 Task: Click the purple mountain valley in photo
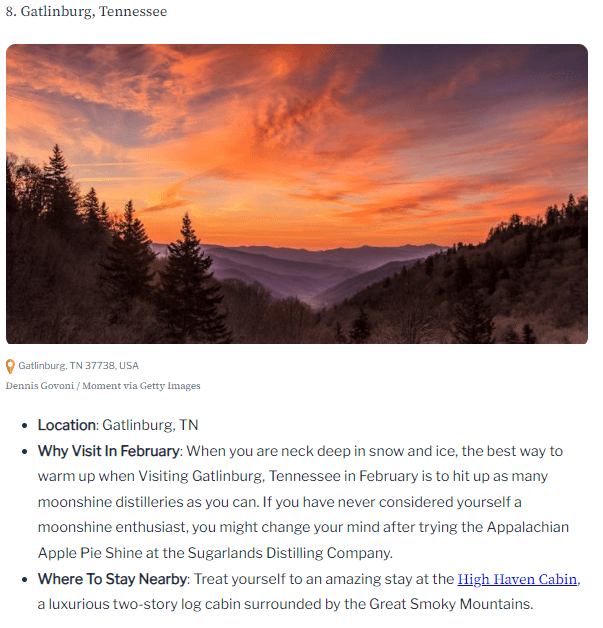point(320,275)
